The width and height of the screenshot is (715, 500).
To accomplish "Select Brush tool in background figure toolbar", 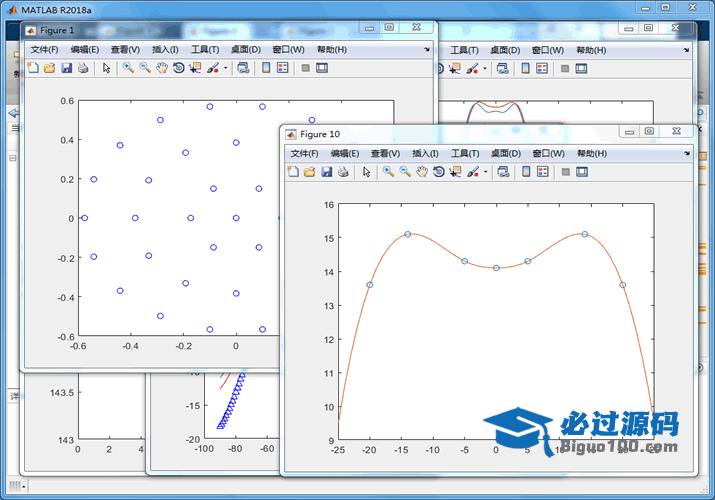I will [472, 68].
